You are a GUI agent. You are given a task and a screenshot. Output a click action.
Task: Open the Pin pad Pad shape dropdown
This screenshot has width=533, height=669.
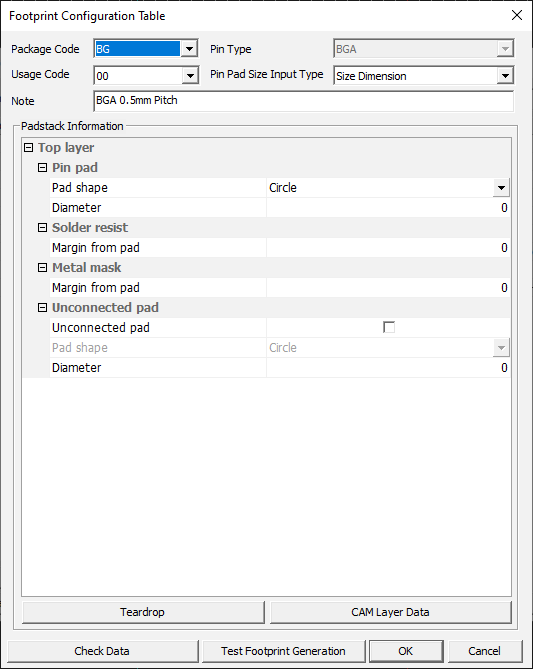click(x=501, y=188)
